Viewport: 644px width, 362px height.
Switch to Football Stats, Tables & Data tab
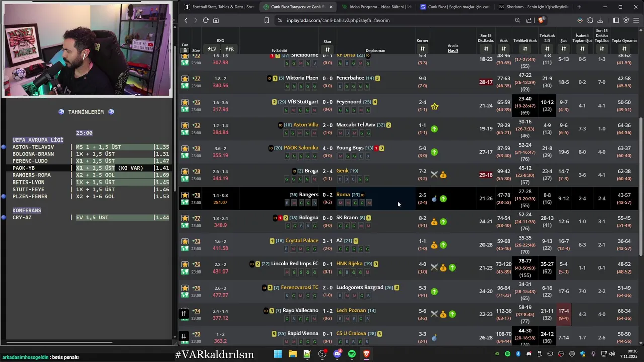click(219, 7)
